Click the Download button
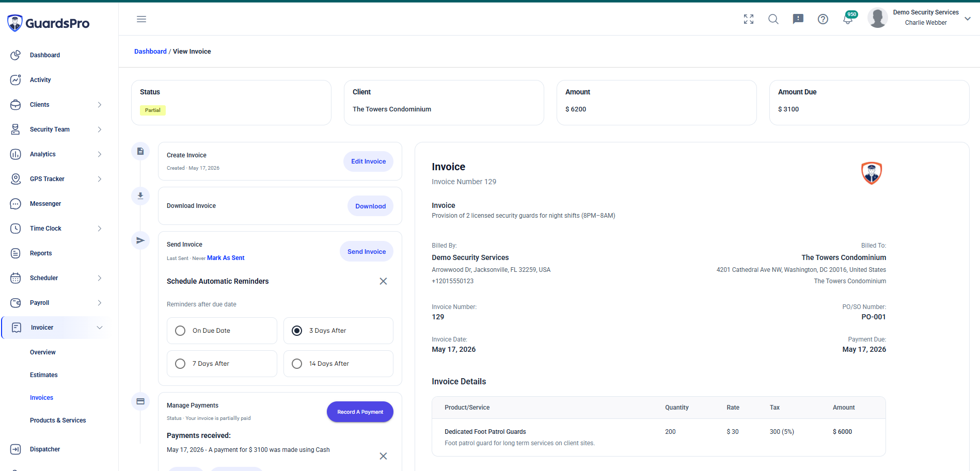Screen dimensions: 980x471 point(370,206)
